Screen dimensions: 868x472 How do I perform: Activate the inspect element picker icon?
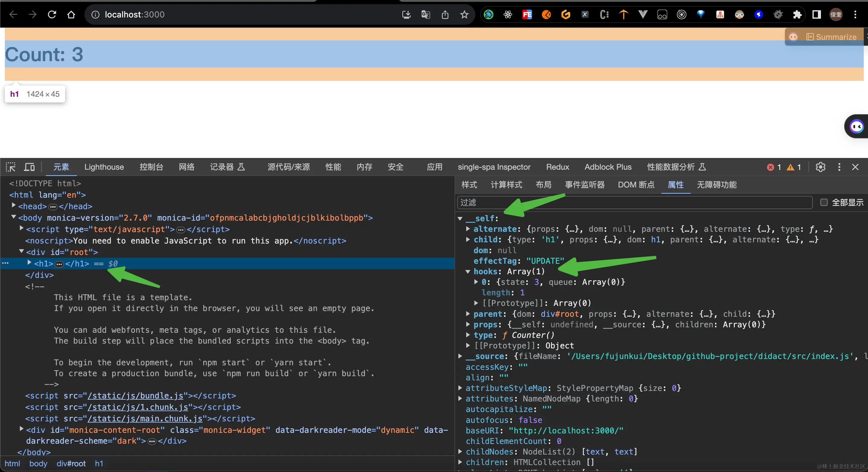coord(11,167)
